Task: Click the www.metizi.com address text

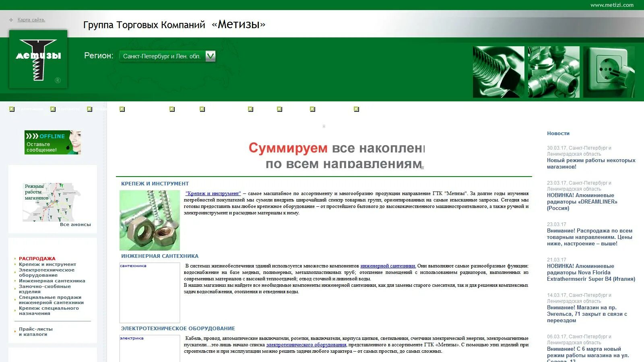Action: [x=612, y=5]
